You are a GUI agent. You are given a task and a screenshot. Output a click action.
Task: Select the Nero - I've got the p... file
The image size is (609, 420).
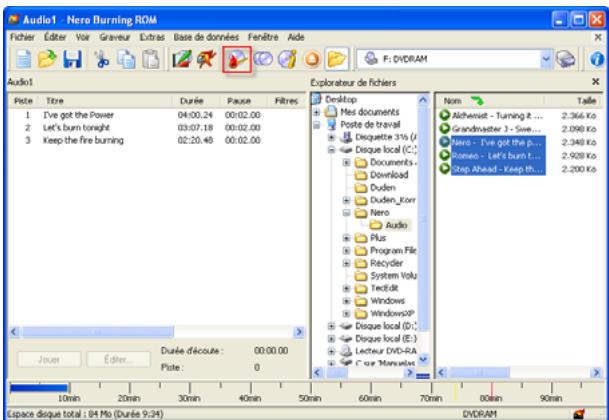click(x=496, y=142)
